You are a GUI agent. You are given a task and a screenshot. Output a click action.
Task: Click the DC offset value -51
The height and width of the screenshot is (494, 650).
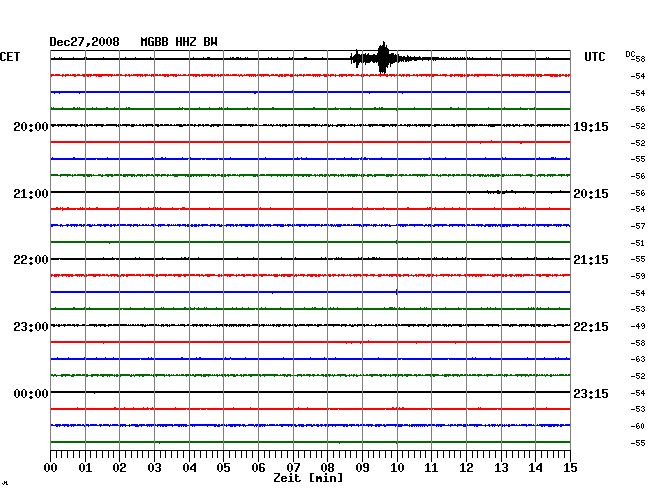pos(638,243)
